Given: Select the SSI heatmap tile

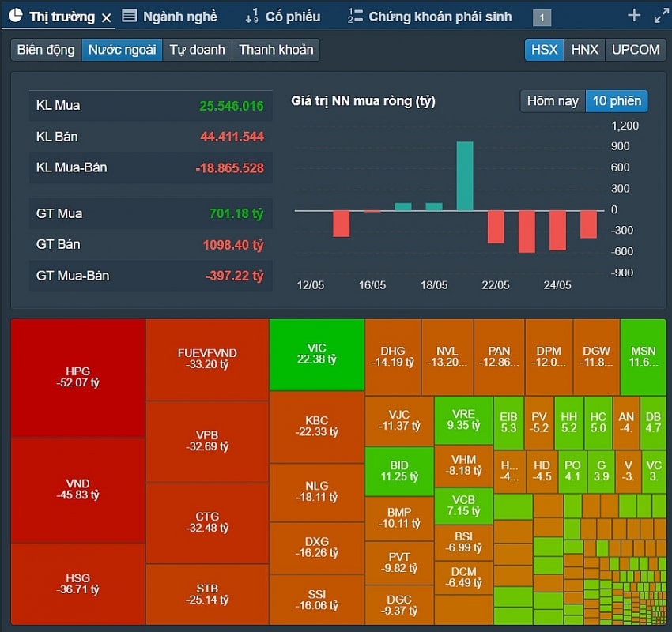Looking at the screenshot, I should pos(317,600).
